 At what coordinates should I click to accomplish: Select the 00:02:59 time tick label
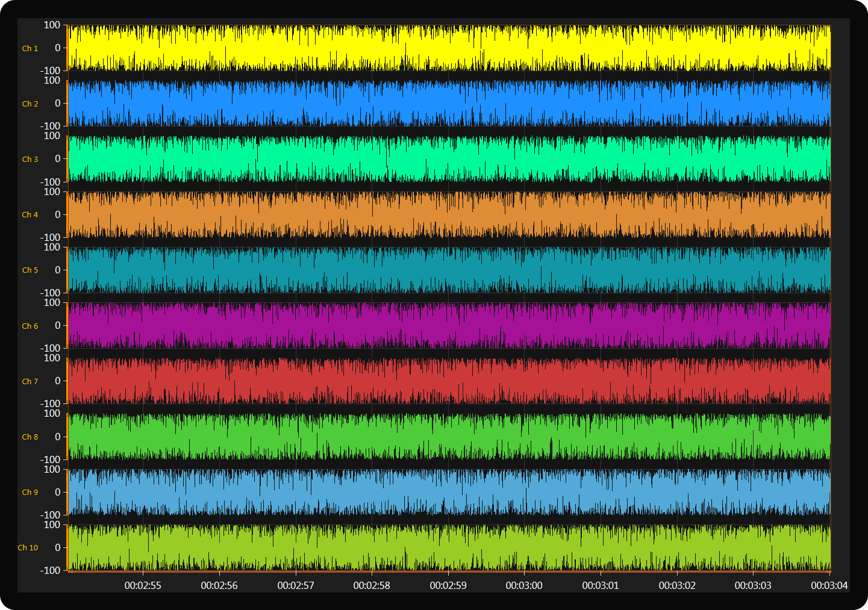tap(448, 585)
